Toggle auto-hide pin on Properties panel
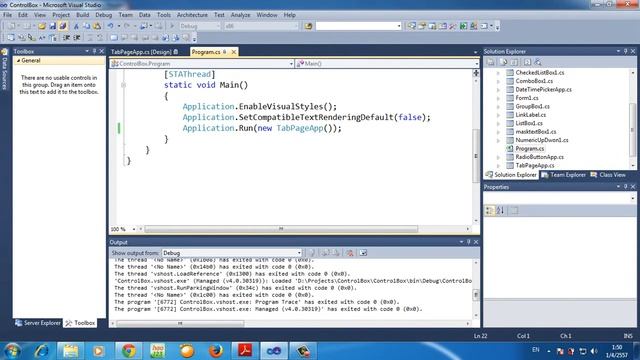 625,187
